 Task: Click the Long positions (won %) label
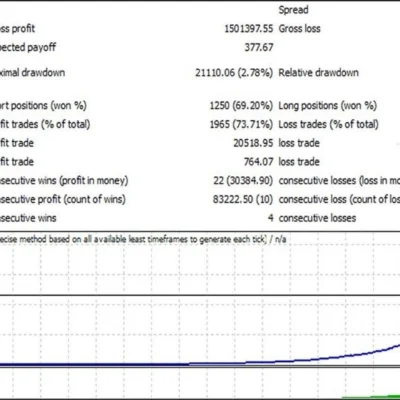tap(328, 106)
